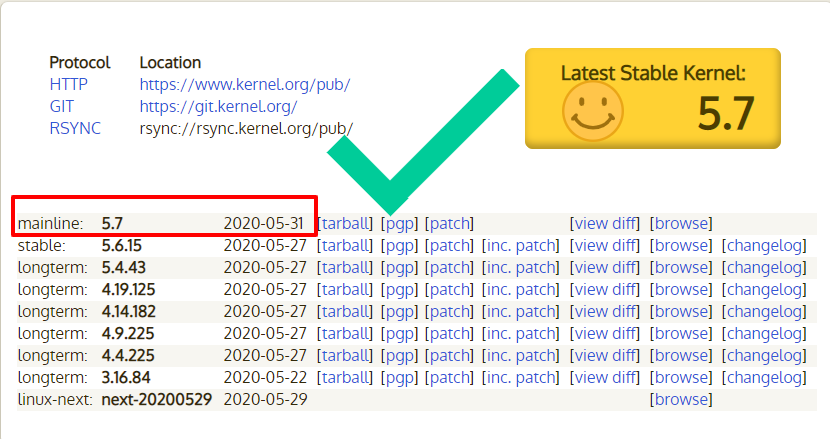Download tarball for longterm 5.4.43

345,267
